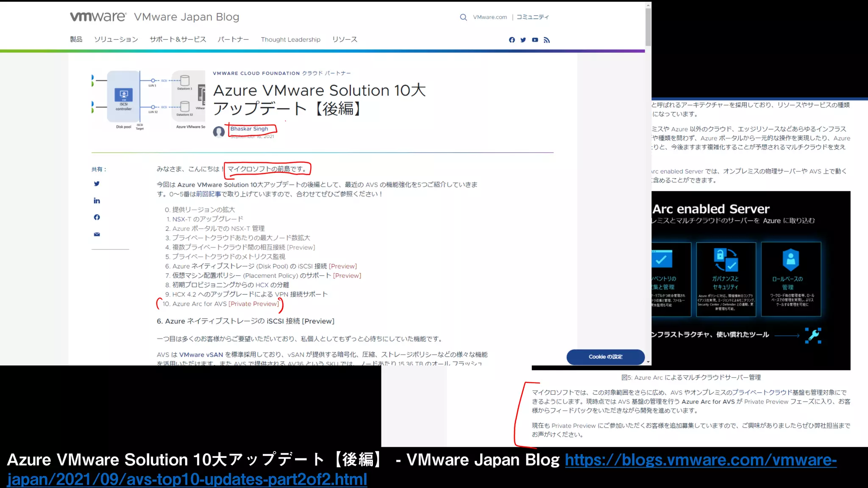Open the Facebook icon in the header
The image size is (868, 488).
click(x=512, y=40)
